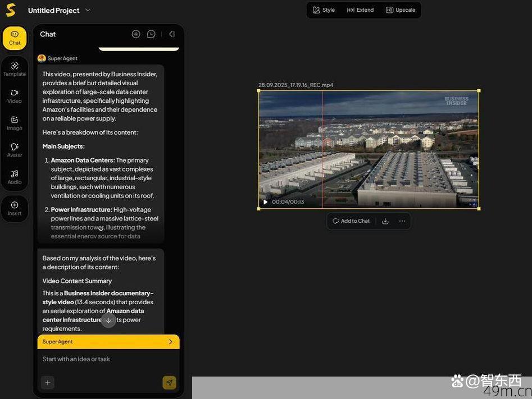
Task: Click the red playhead marker in video
Action: coord(322,149)
